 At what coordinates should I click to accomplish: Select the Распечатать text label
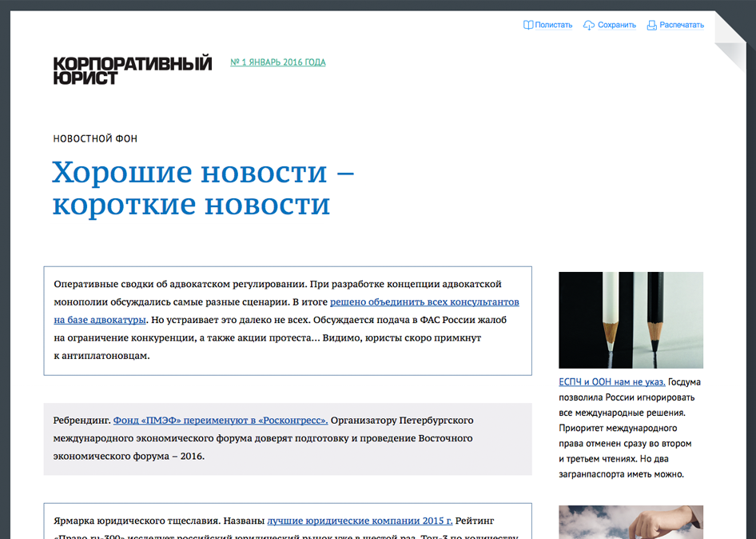point(681,25)
